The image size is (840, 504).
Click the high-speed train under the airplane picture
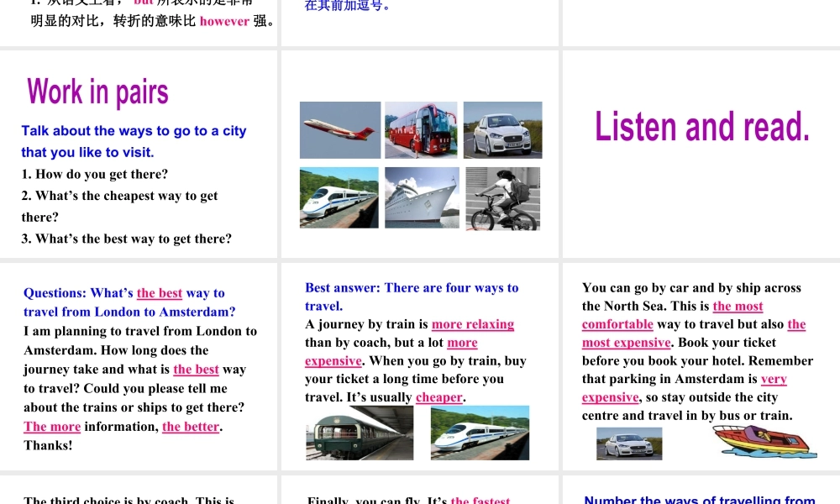coord(340,198)
